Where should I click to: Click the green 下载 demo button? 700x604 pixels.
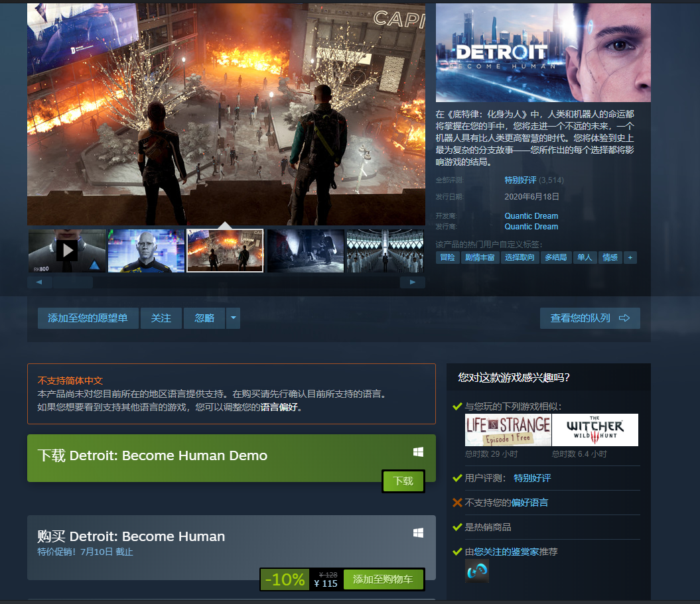(x=403, y=481)
